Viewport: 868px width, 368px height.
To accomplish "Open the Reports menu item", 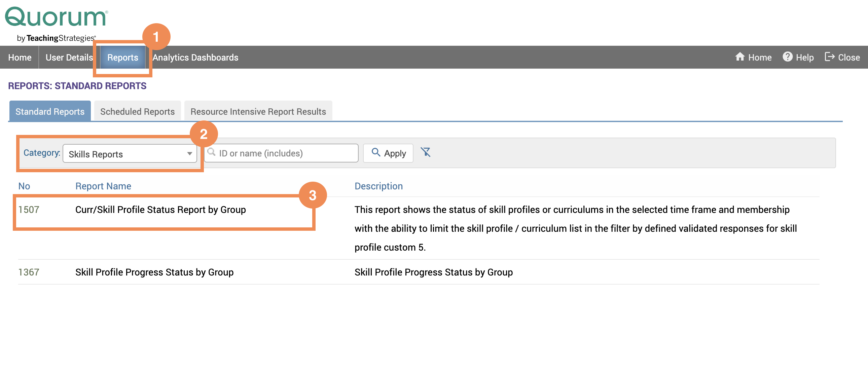I will [123, 57].
